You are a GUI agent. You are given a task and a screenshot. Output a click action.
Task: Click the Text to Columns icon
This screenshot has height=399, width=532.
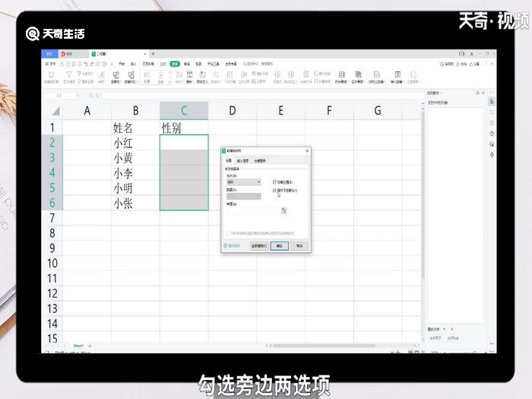pyautogui.click(x=179, y=74)
